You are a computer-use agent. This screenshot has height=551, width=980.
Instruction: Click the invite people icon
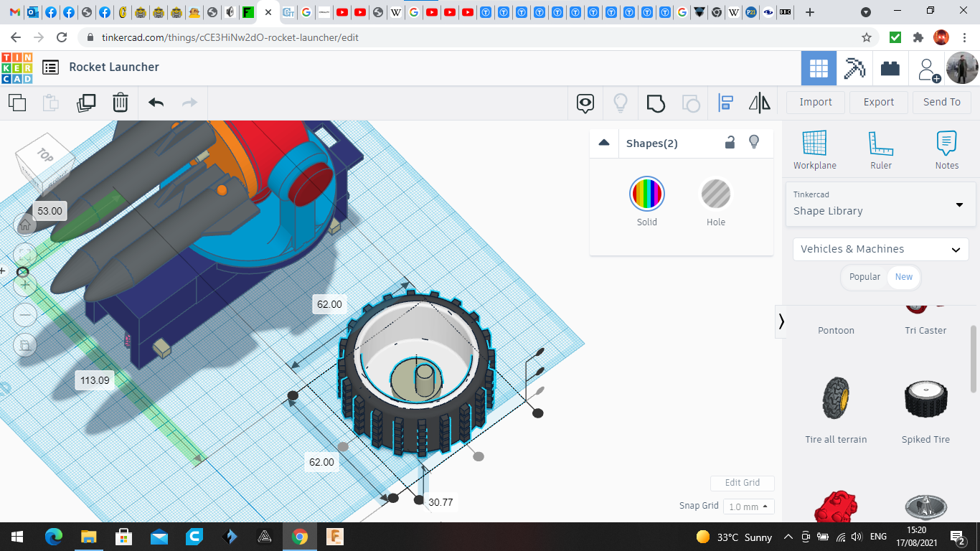click(928, 69)
